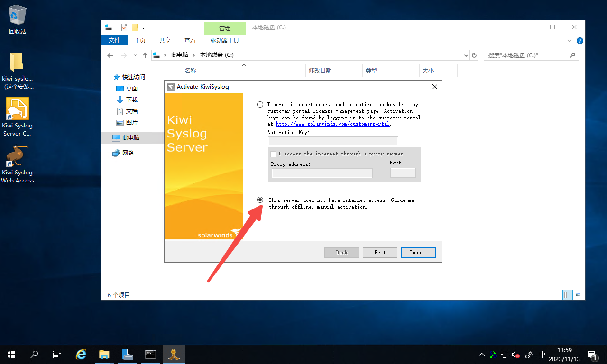Open File Explorer from taskbar
607x364 pixels.
pos(104,354)
